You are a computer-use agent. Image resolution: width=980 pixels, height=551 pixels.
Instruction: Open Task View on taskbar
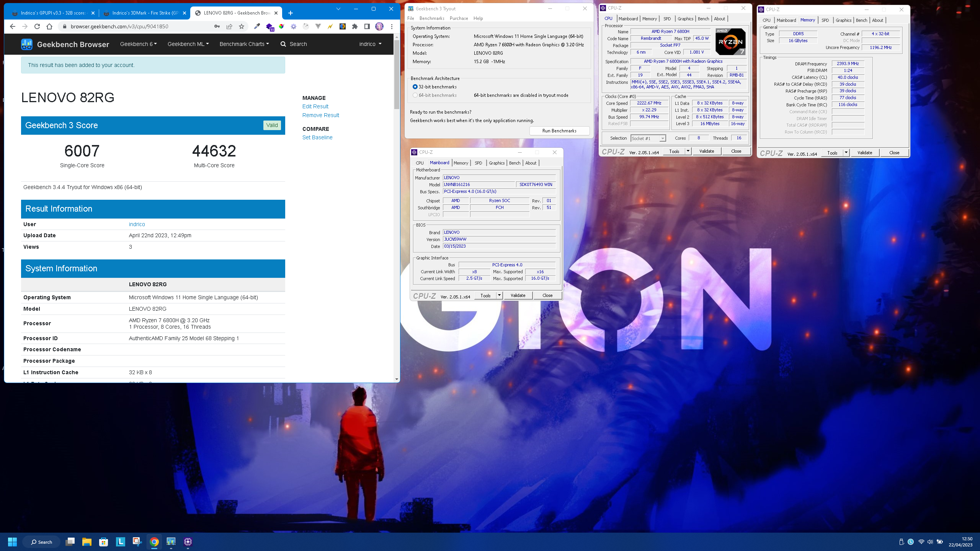pyautogui.click(x=70, y=542)
